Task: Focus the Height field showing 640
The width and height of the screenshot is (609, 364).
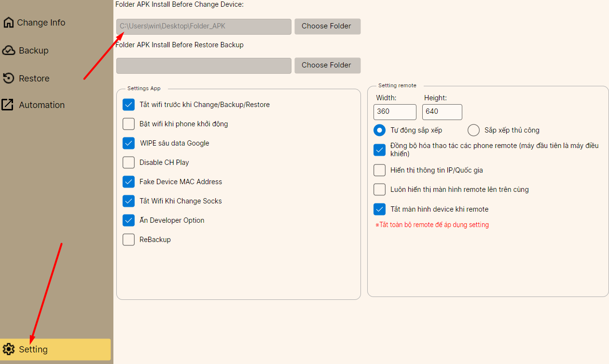Action: point(442,112)
